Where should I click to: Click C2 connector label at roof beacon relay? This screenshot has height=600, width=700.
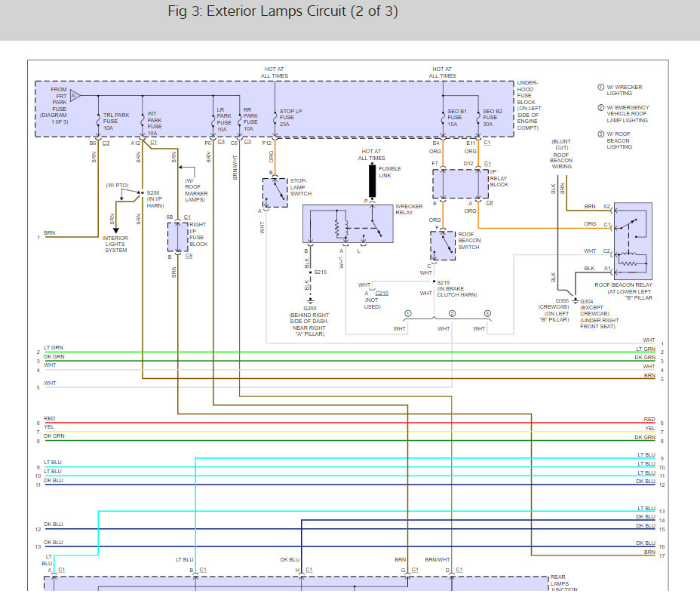pyautogui.click(x=606, y=251)
